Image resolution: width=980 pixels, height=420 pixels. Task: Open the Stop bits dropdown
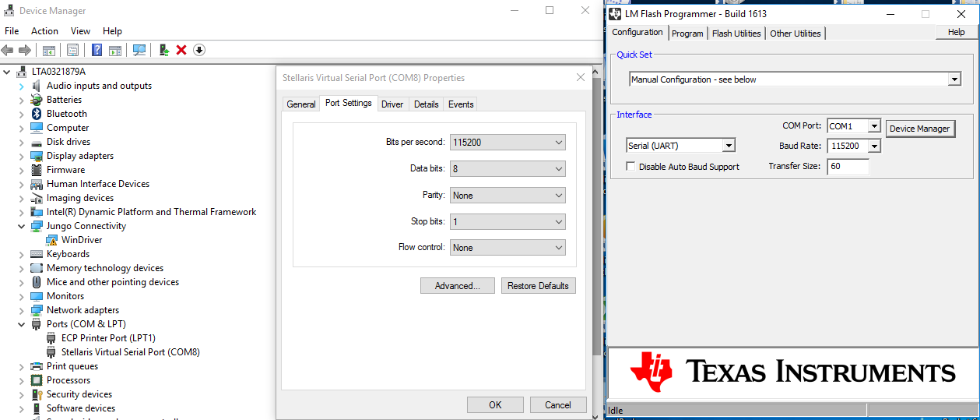[508, 221]
